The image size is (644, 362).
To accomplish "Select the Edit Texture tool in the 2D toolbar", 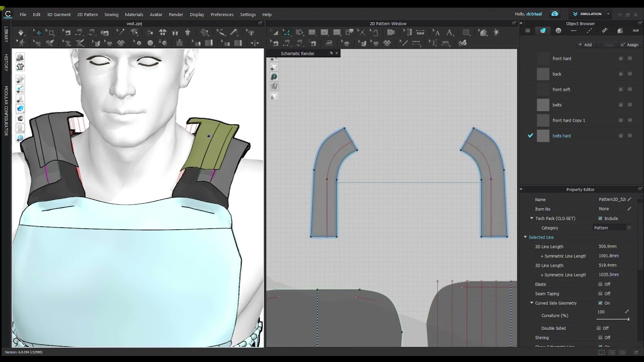I will 346,43.
